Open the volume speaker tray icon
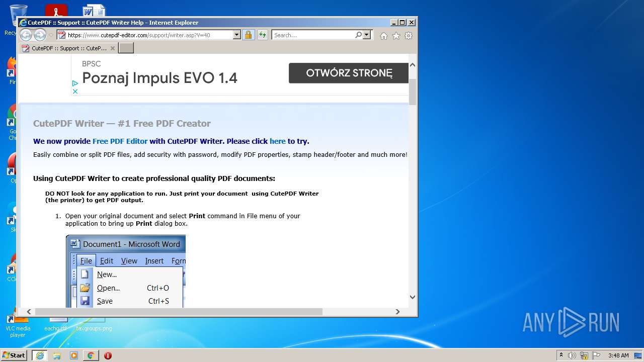The height and width of the screenshot is (362, 644). coord(572,355)
